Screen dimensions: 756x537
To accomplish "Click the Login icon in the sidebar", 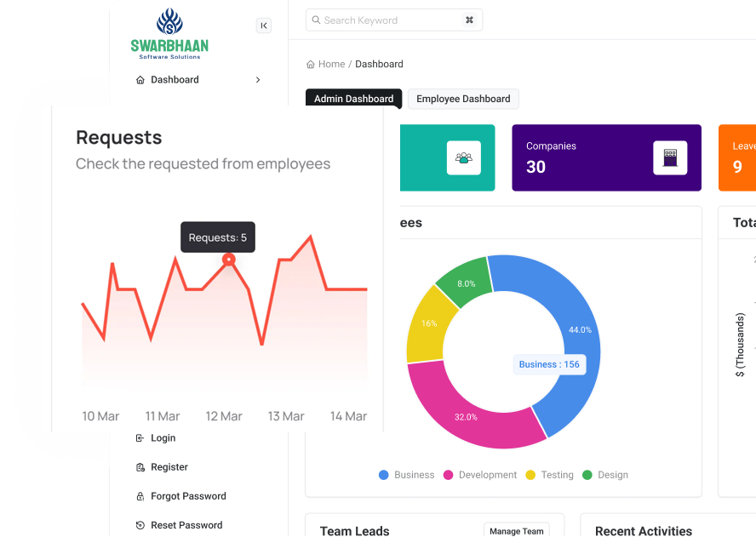I will 140,438.
